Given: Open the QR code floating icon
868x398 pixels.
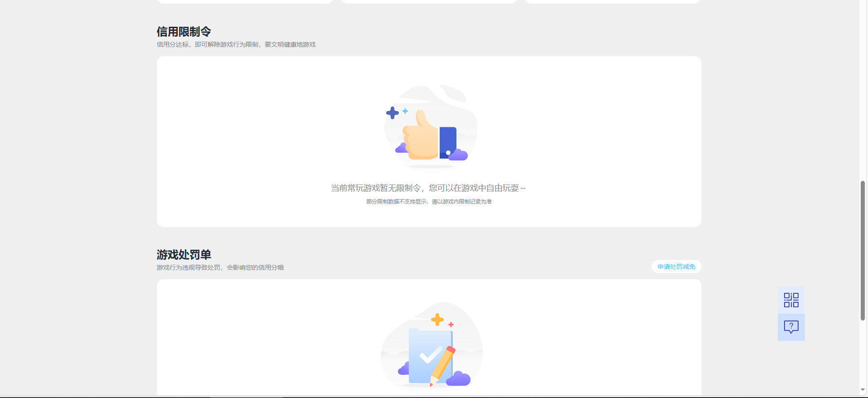Looking at the screenshot, I should coord(791,300).
